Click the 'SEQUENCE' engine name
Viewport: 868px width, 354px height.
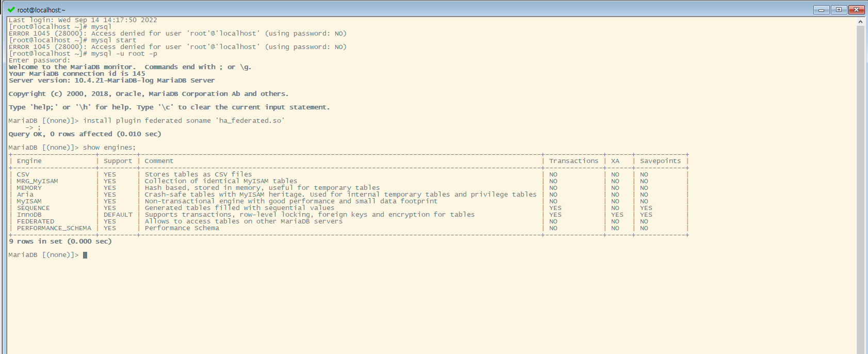(34, 208)
